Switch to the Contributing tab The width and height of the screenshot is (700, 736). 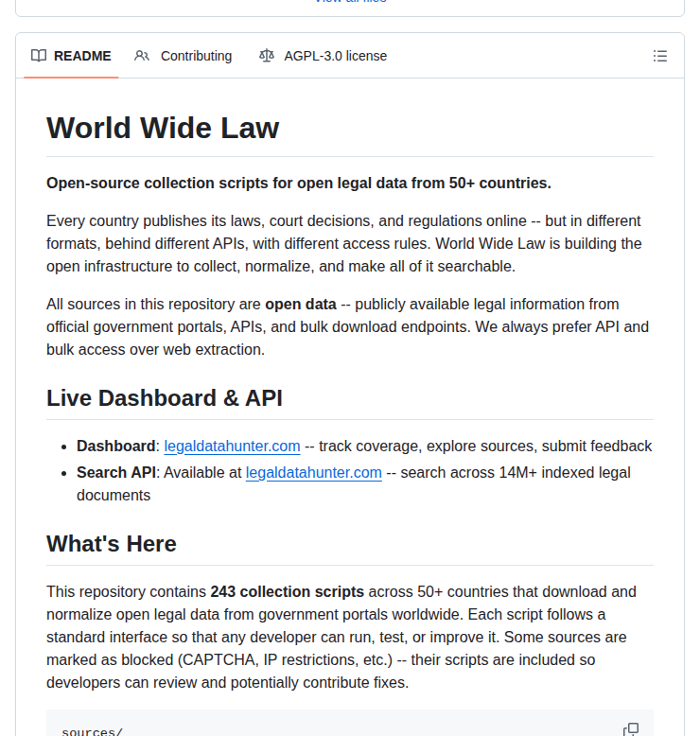pyautogui.click(x=184, y=56)
